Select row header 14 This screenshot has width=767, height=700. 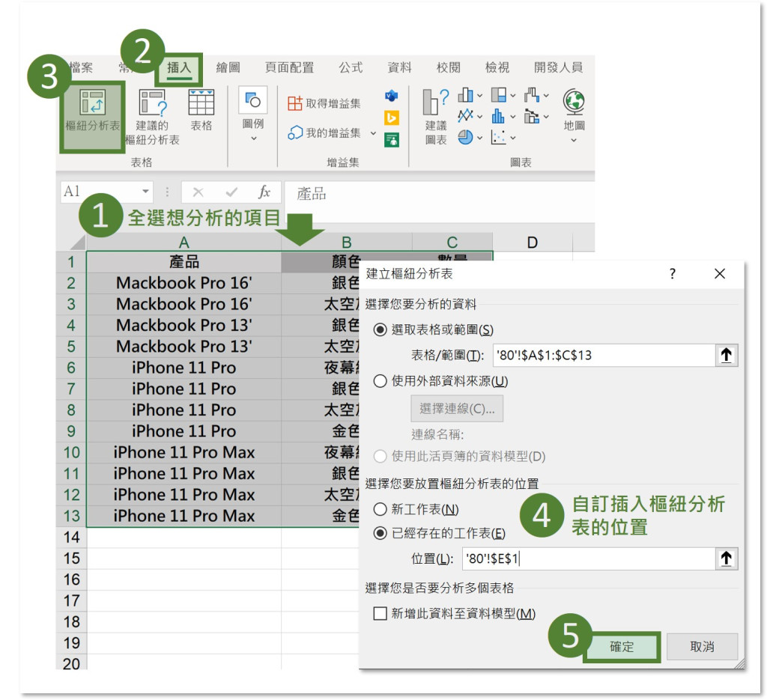click(x=71, y=538)
